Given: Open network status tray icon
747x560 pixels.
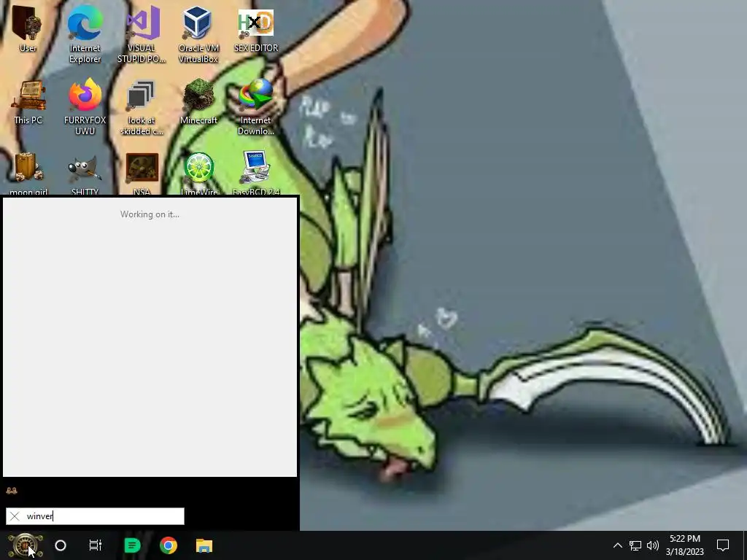Looking at the screenshot, I should pos(635,545).
